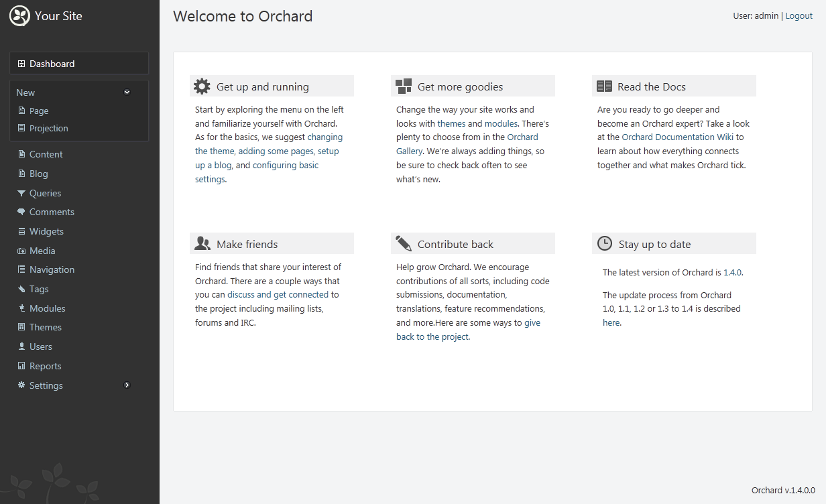Open the Orchard Documentation Wiki link
Screen dimensions: 826x504
tap(678, 137)
